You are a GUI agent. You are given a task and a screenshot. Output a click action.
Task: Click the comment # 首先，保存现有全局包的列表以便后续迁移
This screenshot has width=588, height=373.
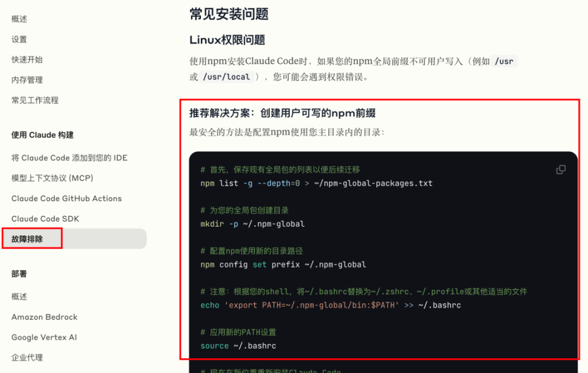click(x=280, y=170)
